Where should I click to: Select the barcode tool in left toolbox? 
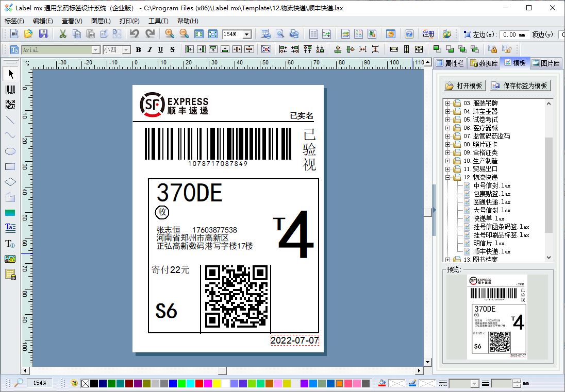pos(10,90)
